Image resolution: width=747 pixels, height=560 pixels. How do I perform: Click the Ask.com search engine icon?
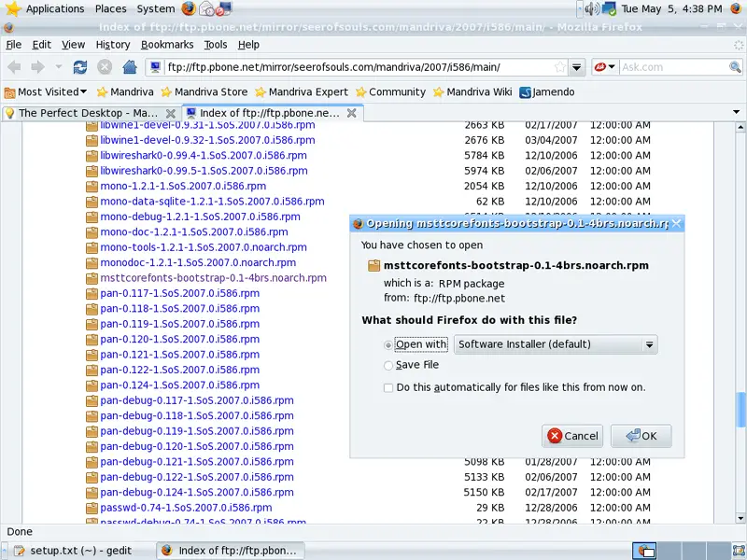tap(600, 67)
